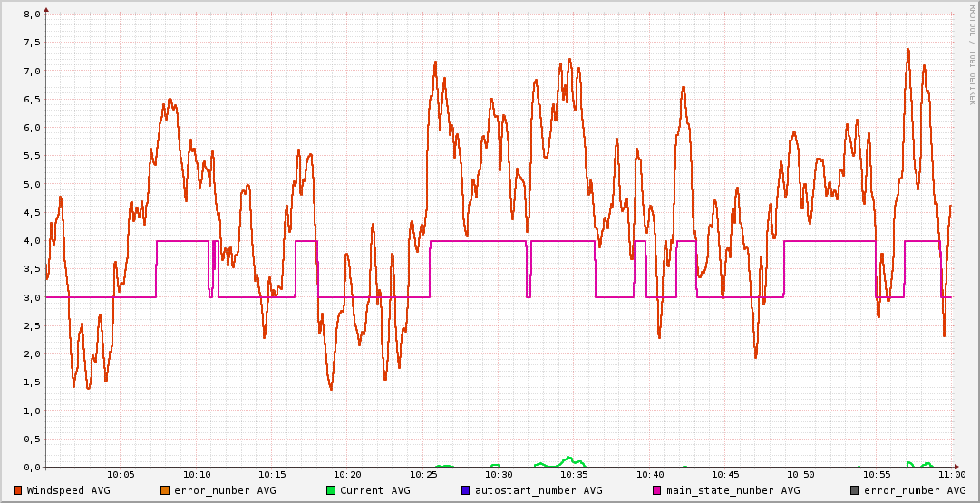Click the blue autostart_number legend swatch
Screen dimensions: 980x503
point(466,490)
